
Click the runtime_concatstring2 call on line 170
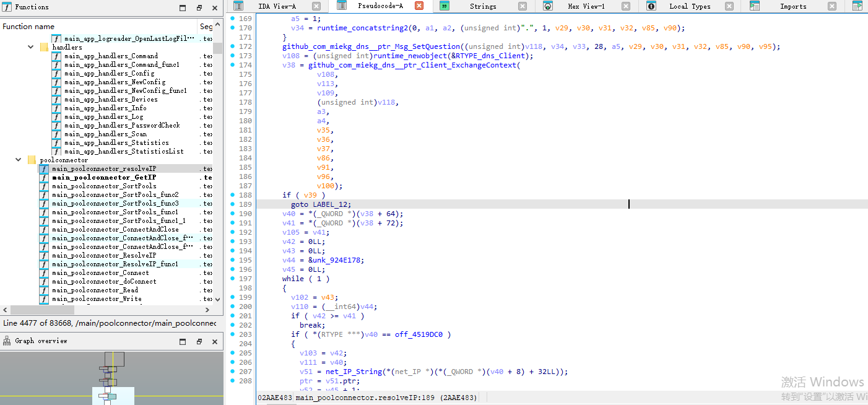pos(363,28)
